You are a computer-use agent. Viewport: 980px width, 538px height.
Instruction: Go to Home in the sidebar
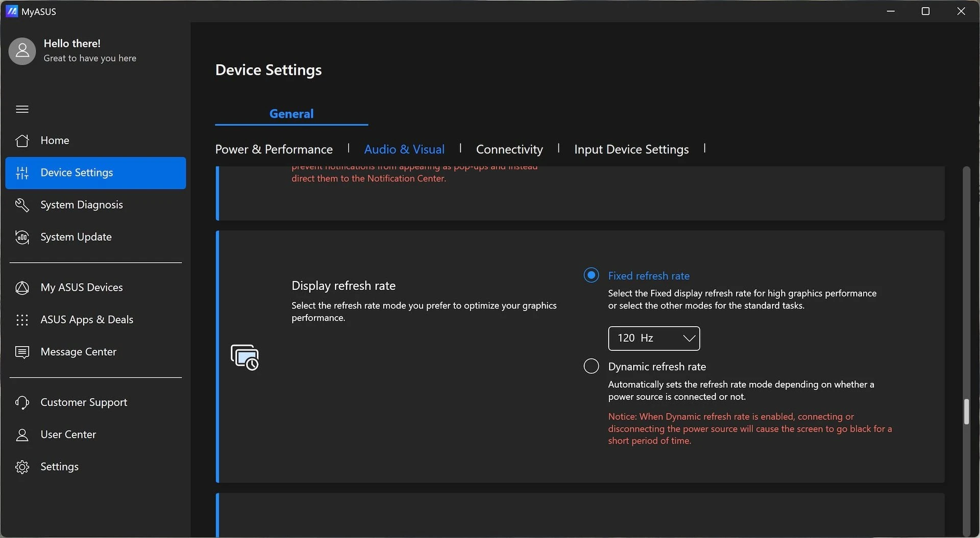[95, 140]
